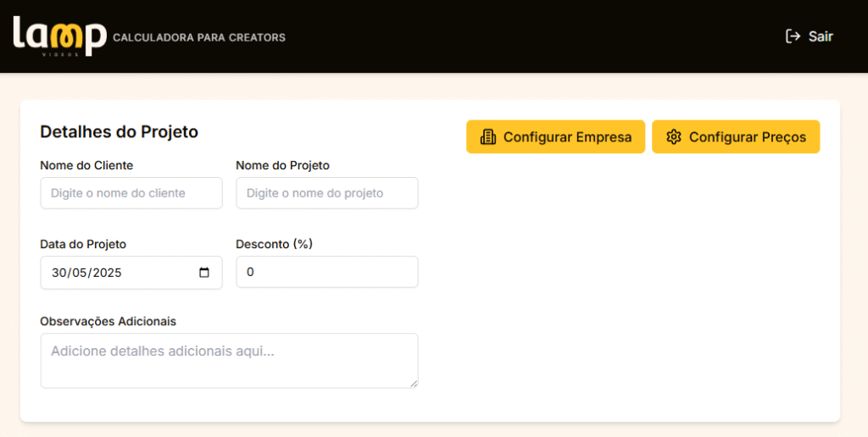Click the Data do Projeto label
This screenshot has height=437, width=868.
click(x=83, y=244)
